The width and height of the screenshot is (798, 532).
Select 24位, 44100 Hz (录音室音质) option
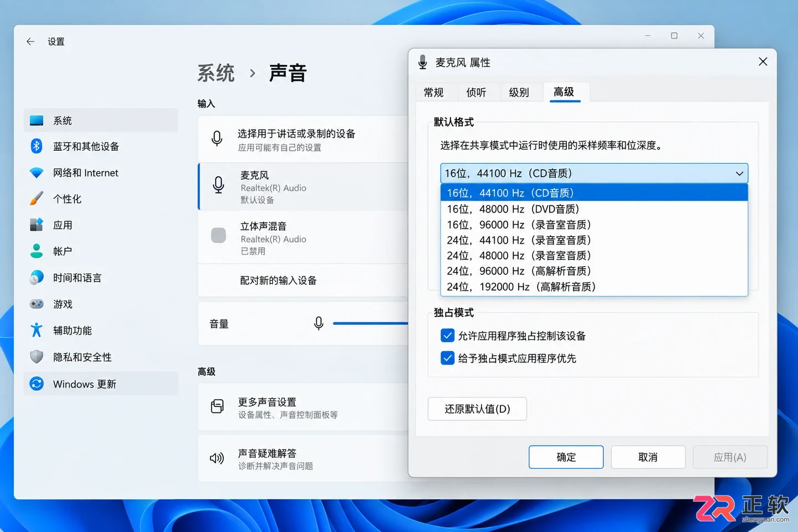594,240
